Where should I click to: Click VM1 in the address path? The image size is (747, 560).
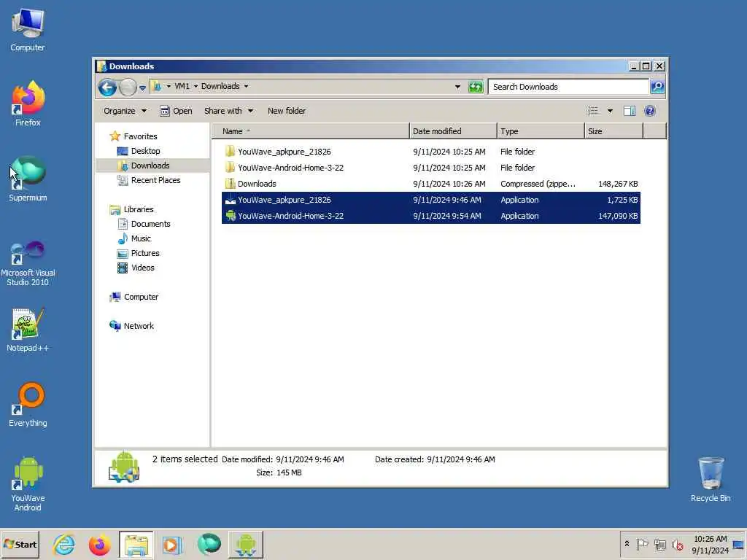pos(182,86)
